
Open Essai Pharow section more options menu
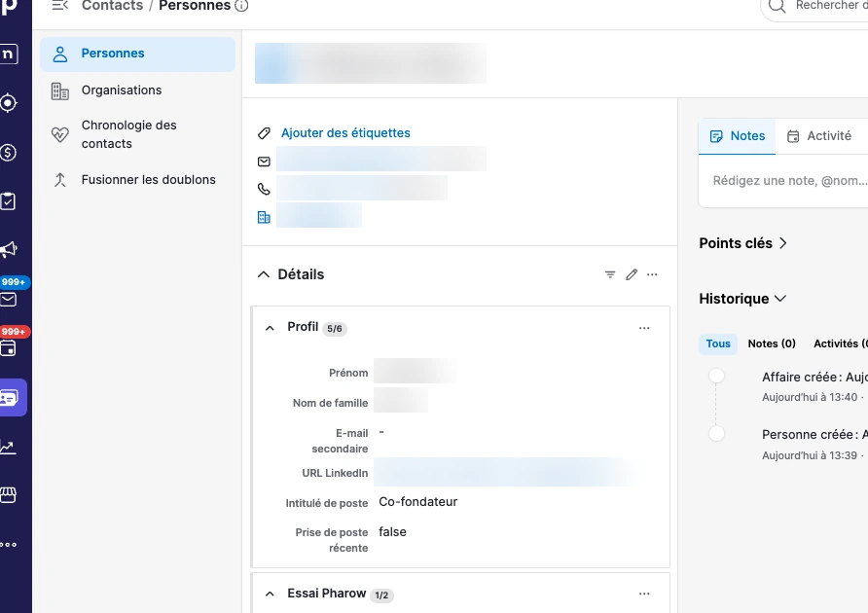click(x=644, y=594)
